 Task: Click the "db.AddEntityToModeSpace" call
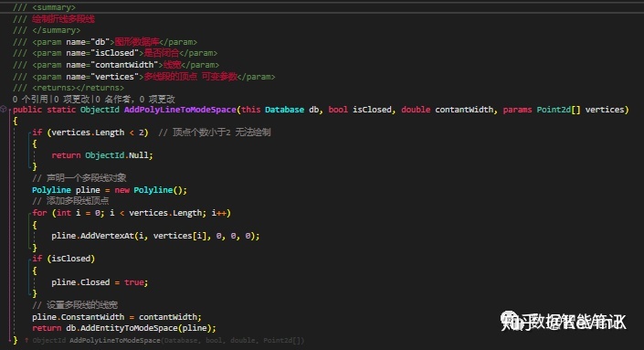click(121, 328)
